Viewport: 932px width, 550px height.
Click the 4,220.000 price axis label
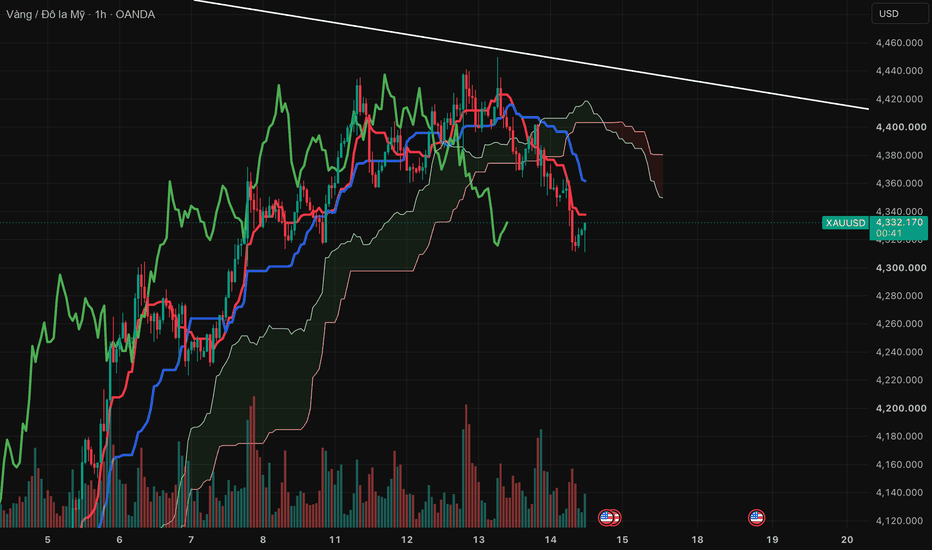click(899, 380)
